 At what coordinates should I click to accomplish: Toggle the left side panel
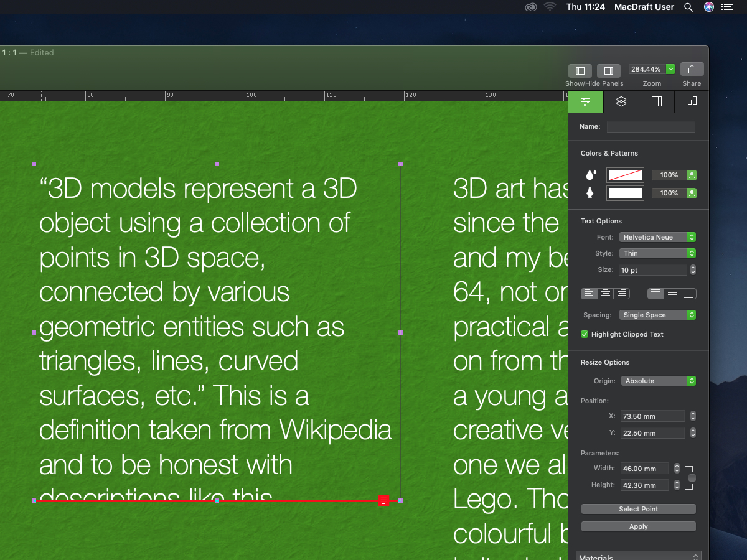coord(580,70)
